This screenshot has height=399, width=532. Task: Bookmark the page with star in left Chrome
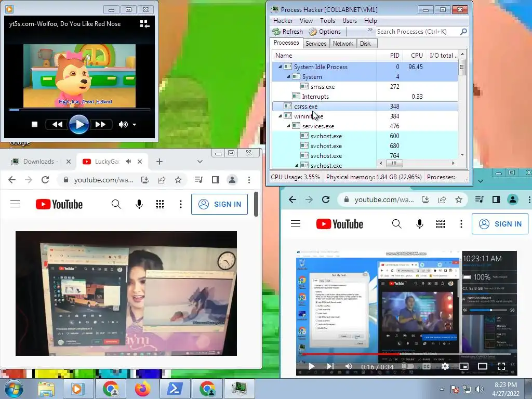(x=178, y=180)
